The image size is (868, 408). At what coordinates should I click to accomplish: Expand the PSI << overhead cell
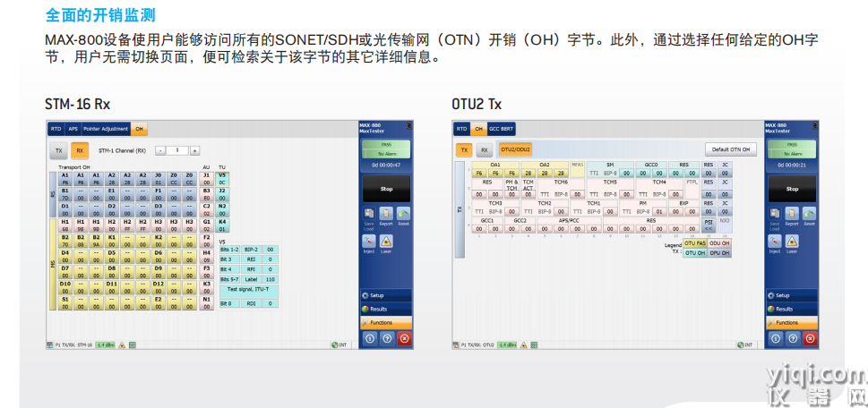pos(709,224)
